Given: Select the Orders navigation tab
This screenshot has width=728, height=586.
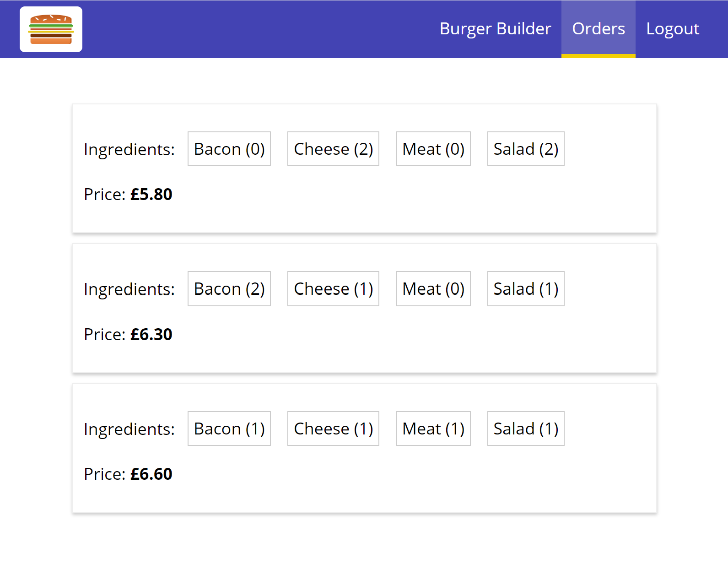Looking at the screenshot, I should (x=599, y=29).
